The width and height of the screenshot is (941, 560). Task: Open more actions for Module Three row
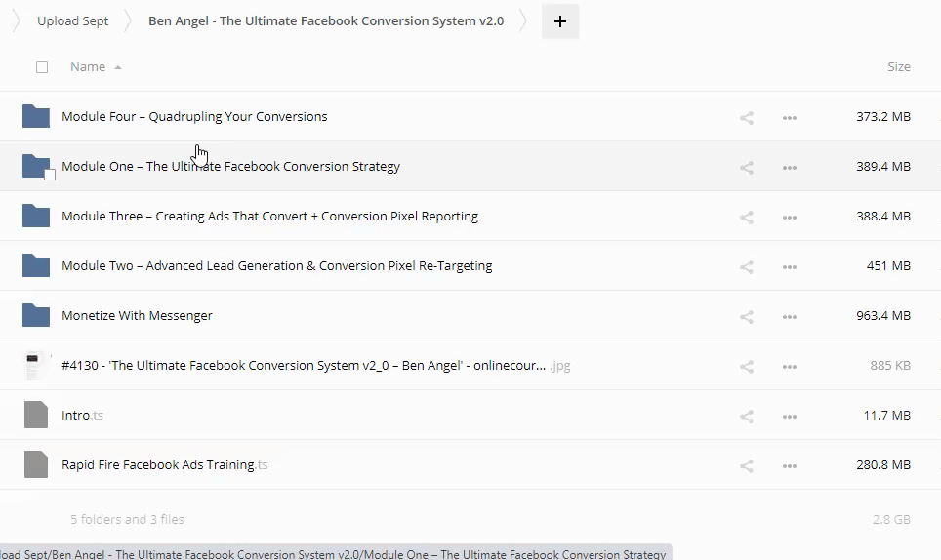click(790, 218)
